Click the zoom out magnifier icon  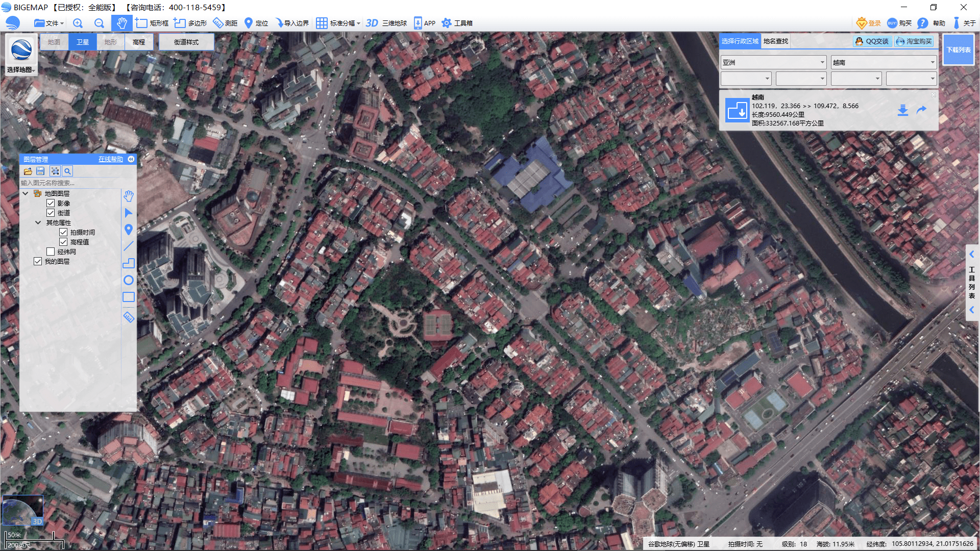pos(99,23)
